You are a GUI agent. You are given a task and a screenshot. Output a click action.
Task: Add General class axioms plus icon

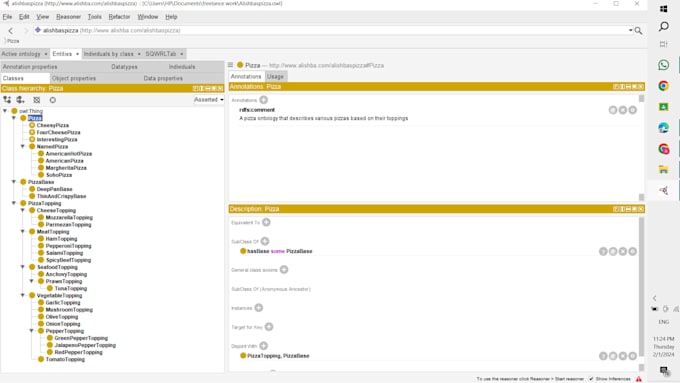284,269
